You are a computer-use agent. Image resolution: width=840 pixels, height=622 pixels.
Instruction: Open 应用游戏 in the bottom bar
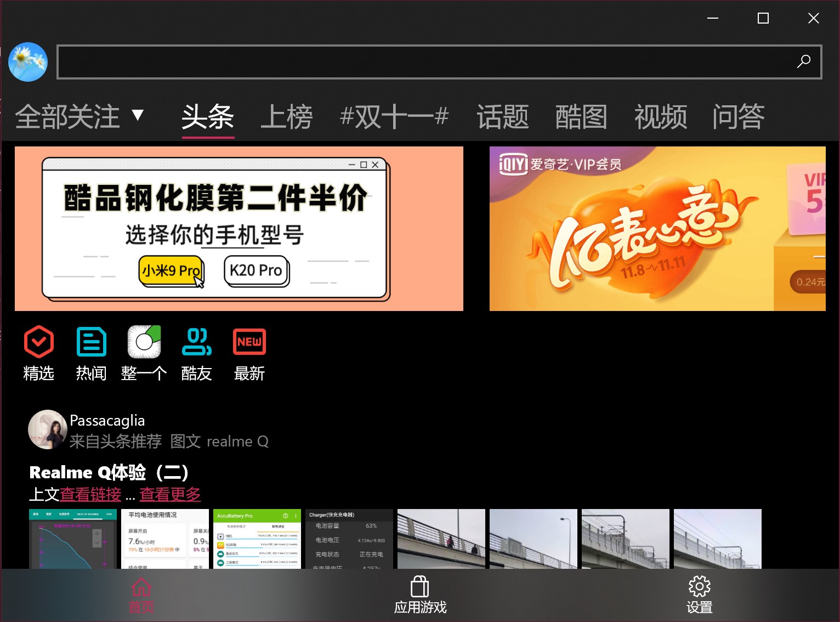(420, 595)
